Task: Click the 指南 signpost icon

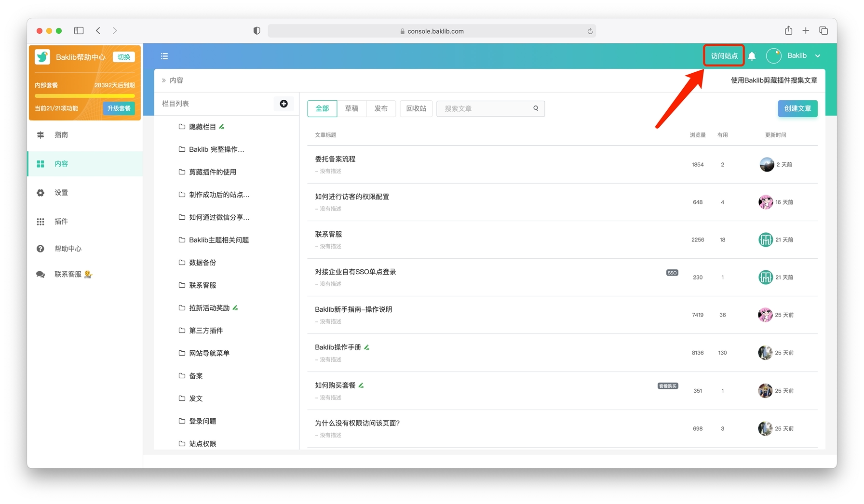Action: pos(40,135)
